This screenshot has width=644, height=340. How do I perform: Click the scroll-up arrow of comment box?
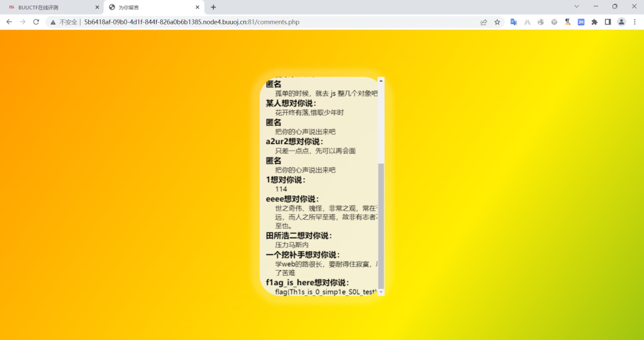(380, 81)
